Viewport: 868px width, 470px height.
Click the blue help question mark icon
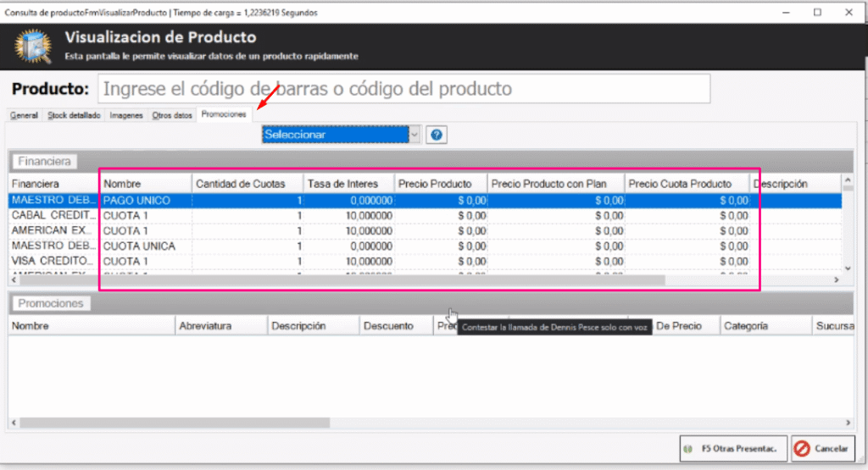click(x=437, y=135)
